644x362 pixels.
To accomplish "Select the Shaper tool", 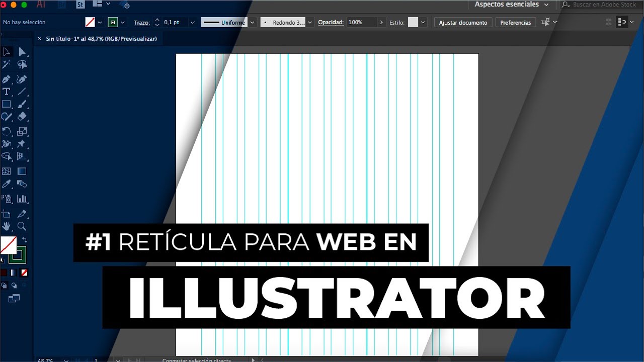I will [7, 117].
